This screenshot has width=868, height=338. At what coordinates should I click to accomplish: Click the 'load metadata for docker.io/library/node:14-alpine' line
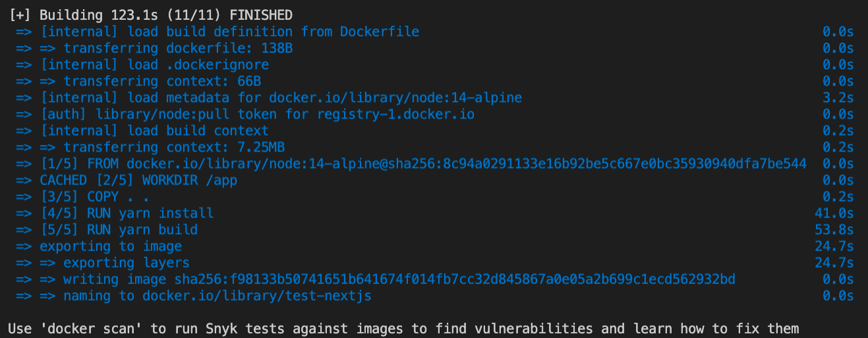pos(281,98)
